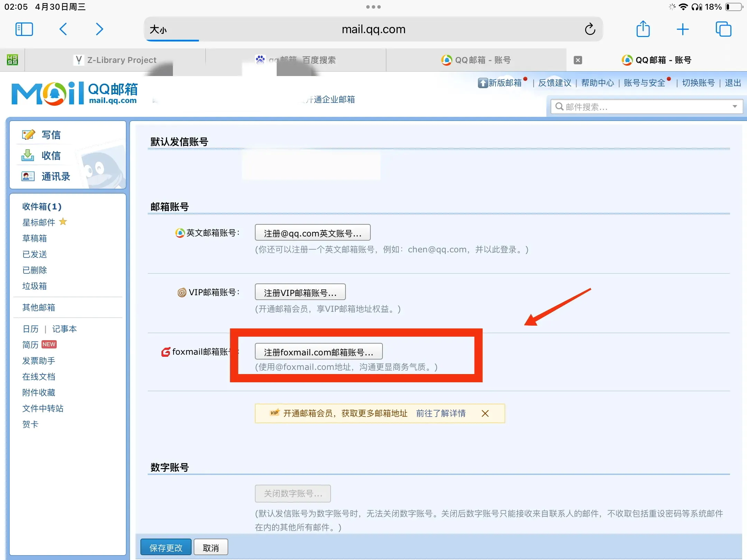Image resolution: width=747 pixels, height=560 pixels.
Task: Tap the three dots multitasking control
Action: tap(373, 7)
